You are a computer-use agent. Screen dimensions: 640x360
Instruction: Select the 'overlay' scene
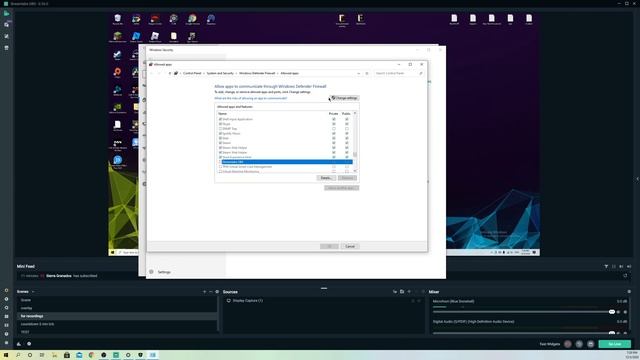coord(116,308)
